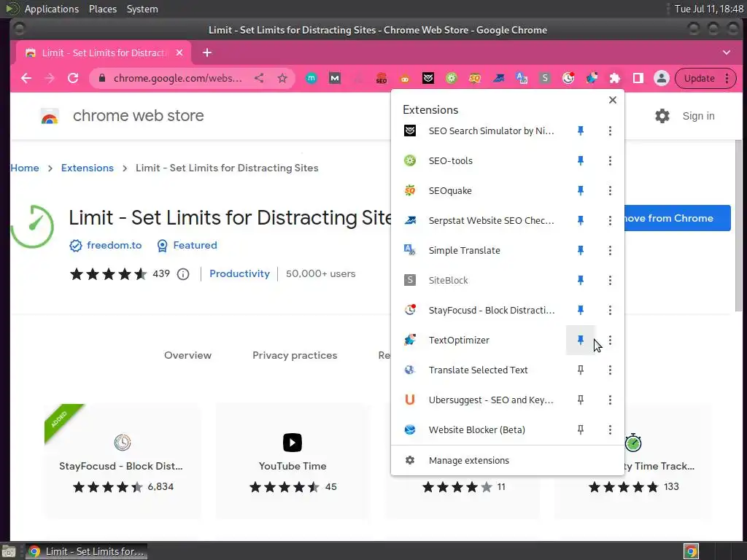Open the tab search dropdown arrow

[x=726, y=52]
